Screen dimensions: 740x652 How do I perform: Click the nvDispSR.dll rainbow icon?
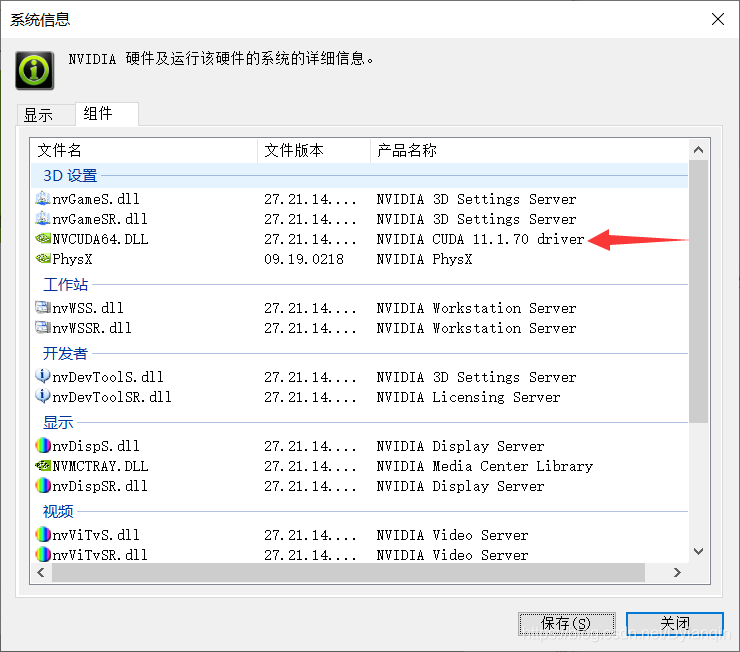pos(43,485)
